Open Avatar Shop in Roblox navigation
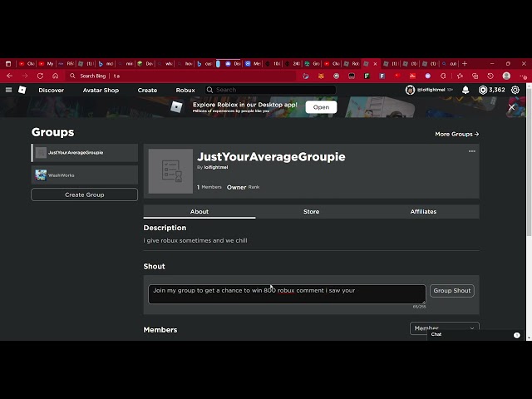 [x=101, y=91]
